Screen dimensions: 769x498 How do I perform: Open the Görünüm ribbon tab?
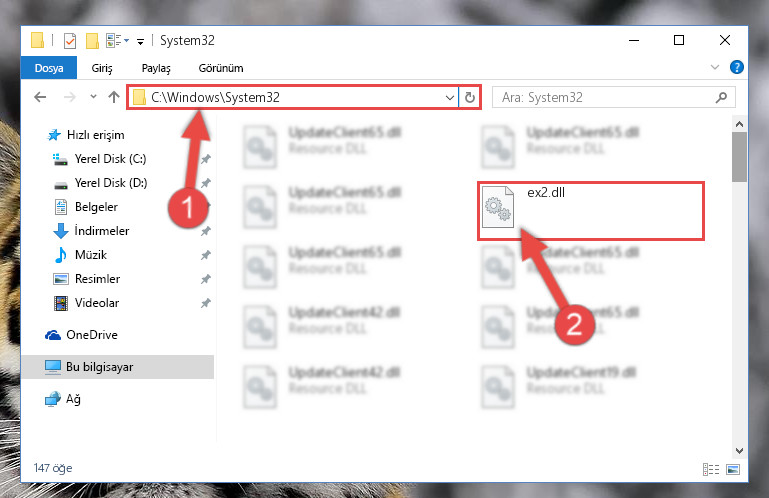coord(221,68)
